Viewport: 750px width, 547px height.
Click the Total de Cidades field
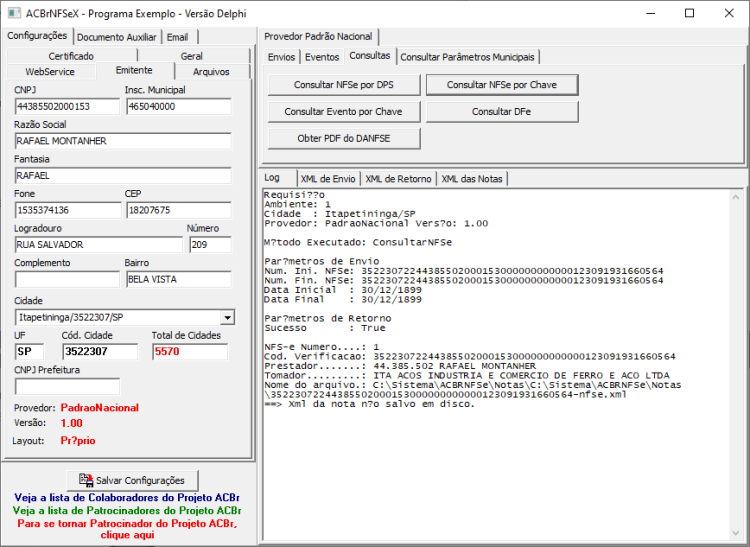190,351
